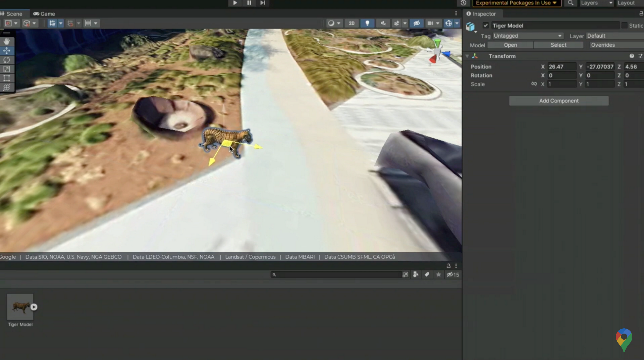The height and width of the screenshot is (360, 644).
Task: Enable the Transform component visibility
Action: (x=467, y=56)
